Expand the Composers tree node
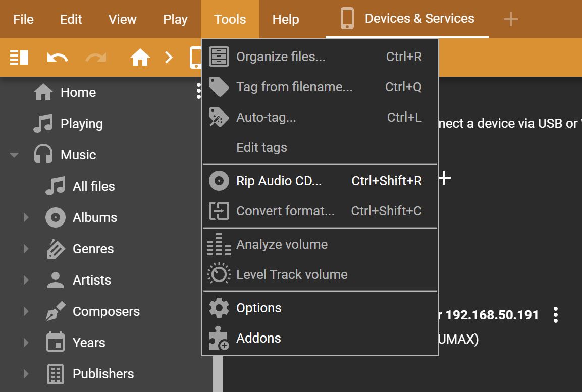 (x=26, y=311)
